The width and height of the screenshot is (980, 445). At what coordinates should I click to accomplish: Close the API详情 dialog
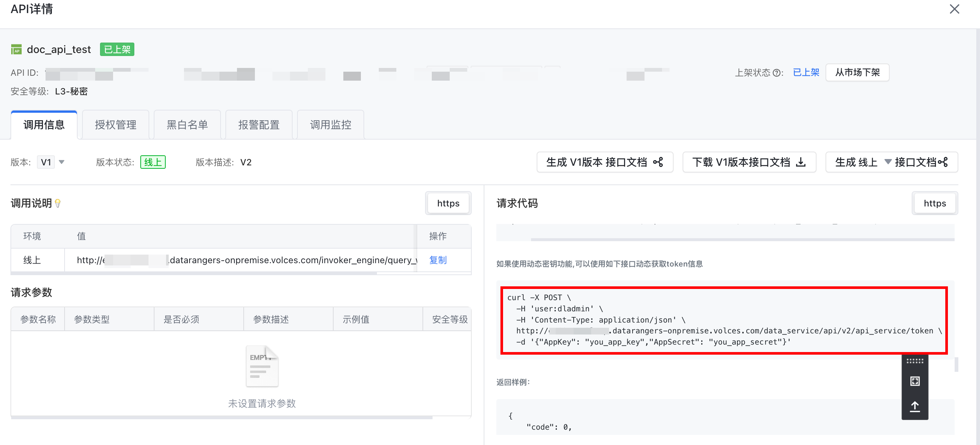click(954, 9)
